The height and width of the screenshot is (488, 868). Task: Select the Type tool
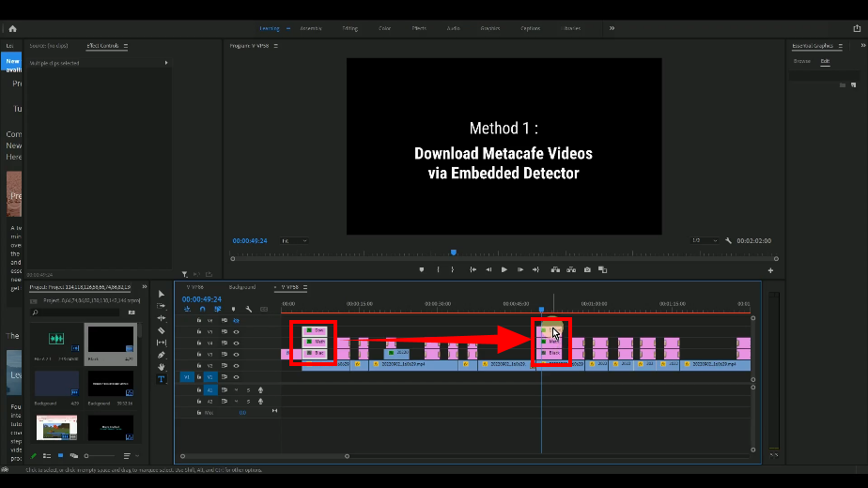pos(161,379)
